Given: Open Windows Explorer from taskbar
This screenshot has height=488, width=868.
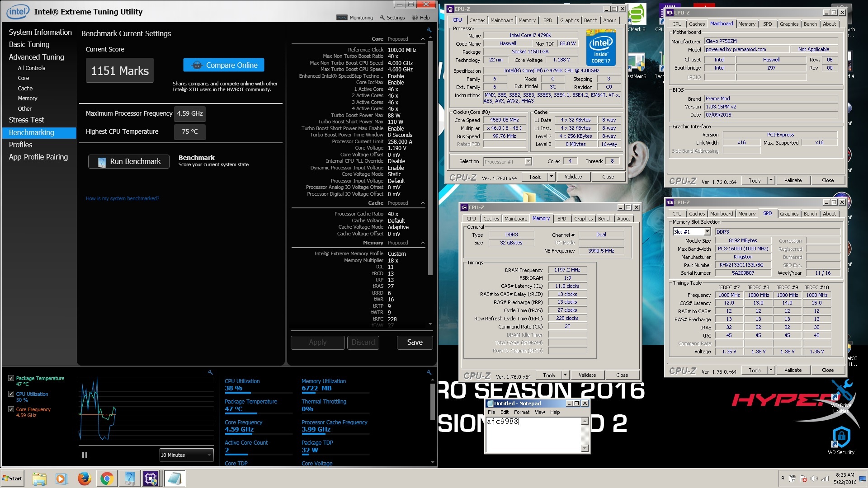Looking at the screenshot, I should pos(39,479).
